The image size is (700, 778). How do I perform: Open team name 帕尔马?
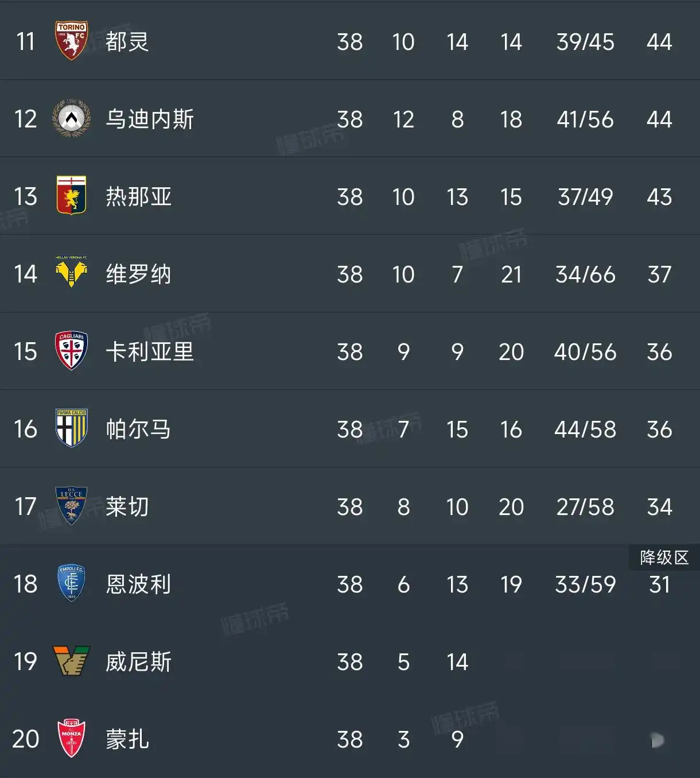(x=138, y=429)
